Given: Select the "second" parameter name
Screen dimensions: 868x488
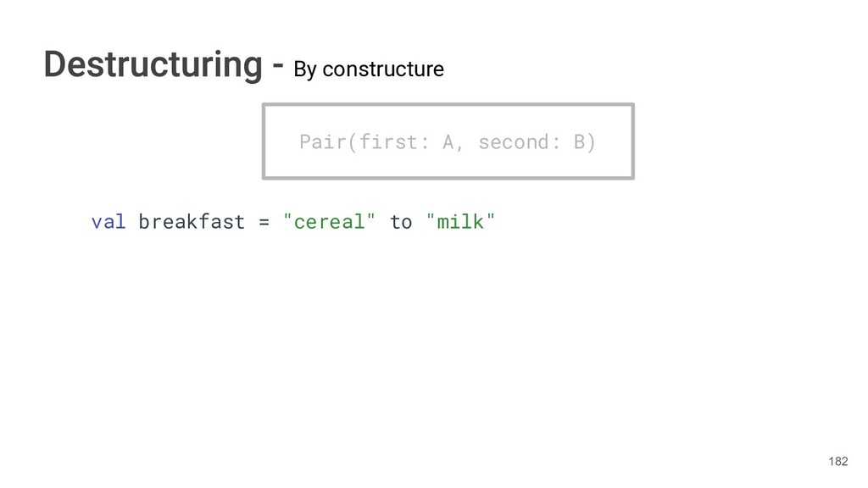Looking at the screenshot, I should point(514,141).
